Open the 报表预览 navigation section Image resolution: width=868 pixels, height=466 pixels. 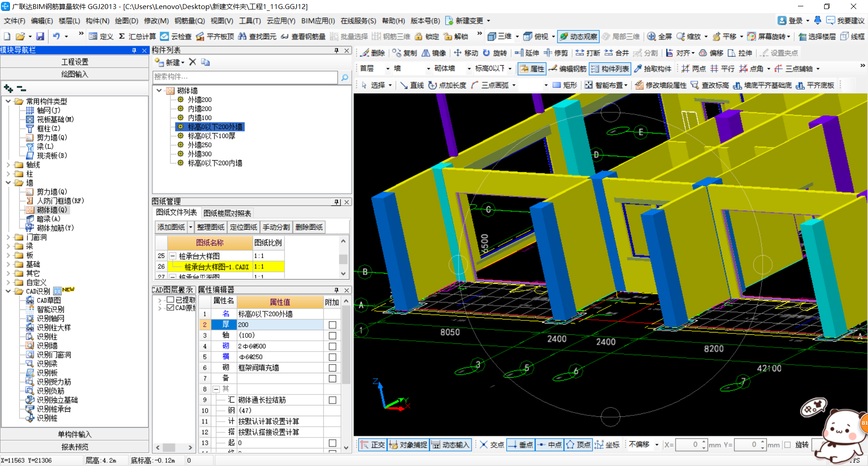[75, 447]
